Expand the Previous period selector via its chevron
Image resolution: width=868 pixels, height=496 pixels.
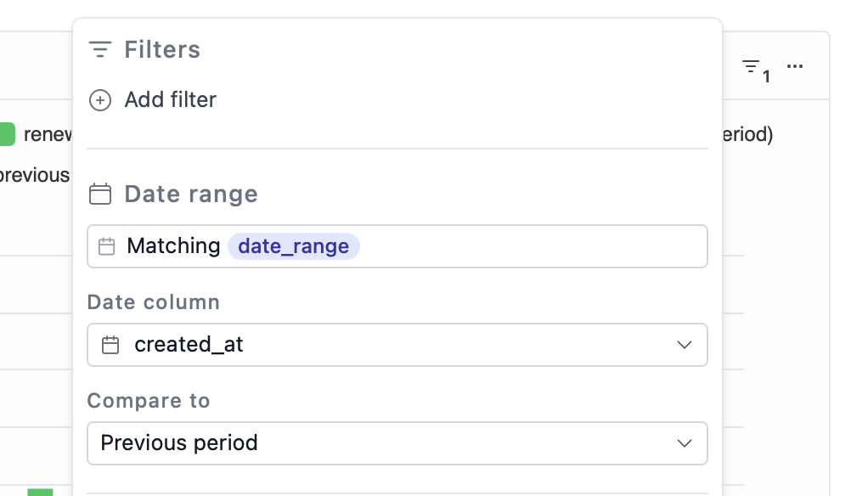point(685,443)
